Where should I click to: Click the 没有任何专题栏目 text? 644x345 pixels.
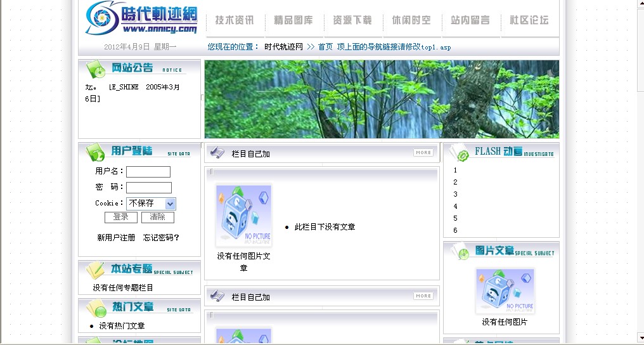[x=123, y=287]
